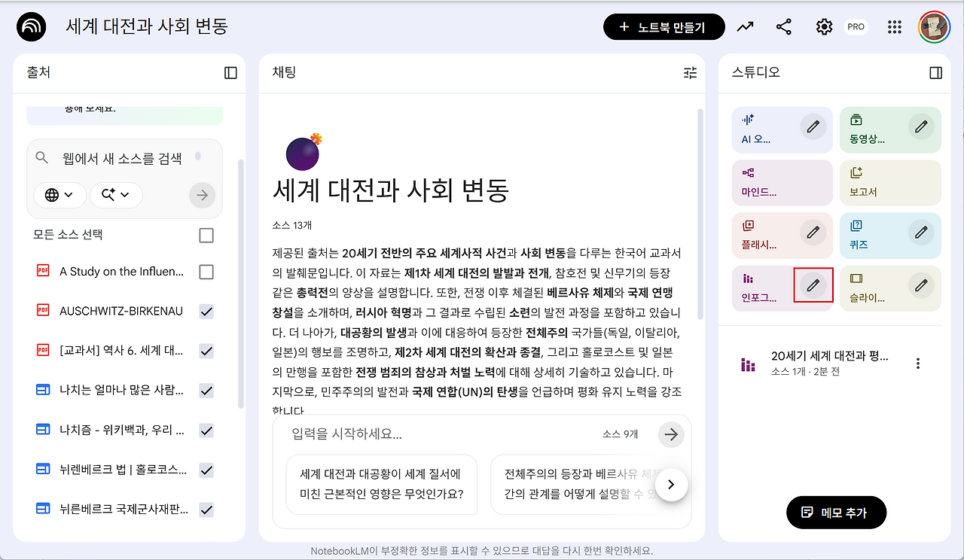The width and height of the screenshot is (964, 560).
Task: Click the 입력을 시작하세요 chat input field
Action: click(444, 434)
